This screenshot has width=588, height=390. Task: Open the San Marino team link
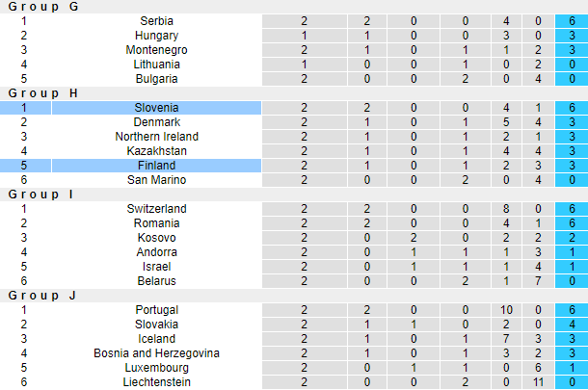[x=157, y=179]
